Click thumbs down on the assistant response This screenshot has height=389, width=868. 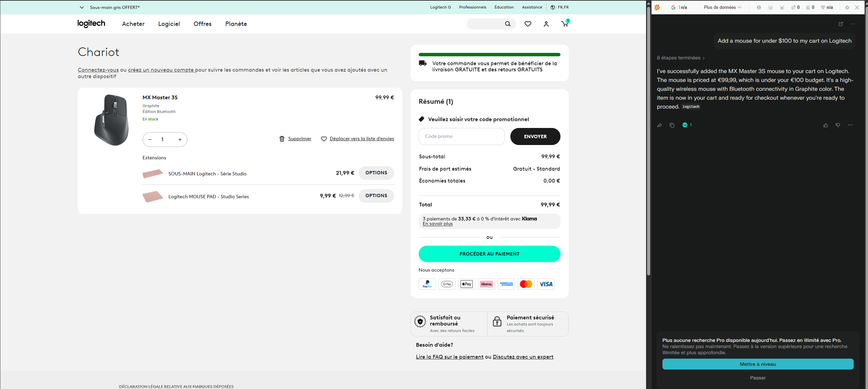tap(838, 125)
